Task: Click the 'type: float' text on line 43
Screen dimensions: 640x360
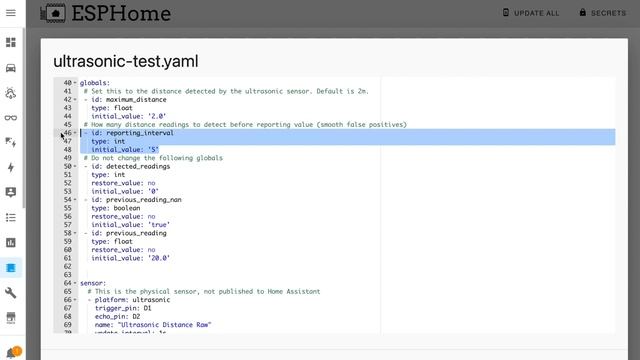Action: coord(112,108)
